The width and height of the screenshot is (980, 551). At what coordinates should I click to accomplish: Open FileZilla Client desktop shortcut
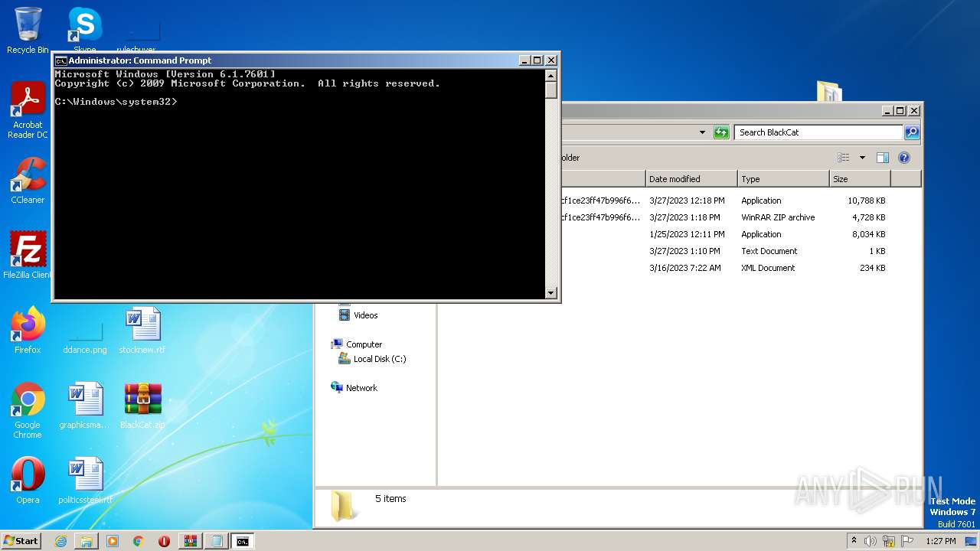[x=28, y=256]
